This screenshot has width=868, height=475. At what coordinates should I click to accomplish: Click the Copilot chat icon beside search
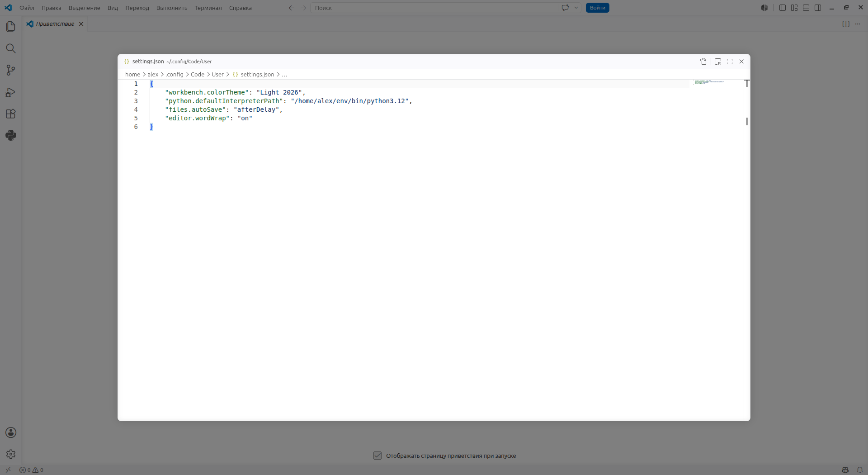point(565,8)
